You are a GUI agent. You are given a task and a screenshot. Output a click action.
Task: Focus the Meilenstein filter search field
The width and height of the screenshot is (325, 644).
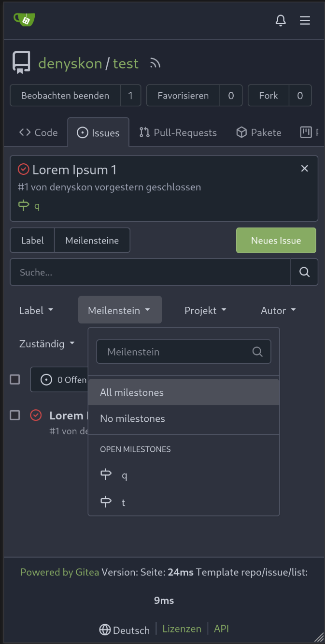pyautogui.click(x=184, y=352)
